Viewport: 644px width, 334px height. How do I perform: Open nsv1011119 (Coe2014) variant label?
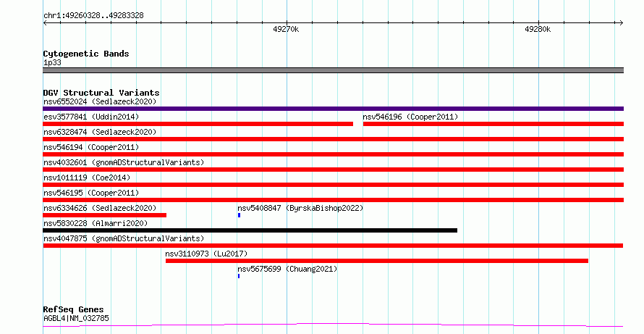(x=87, y=178)
